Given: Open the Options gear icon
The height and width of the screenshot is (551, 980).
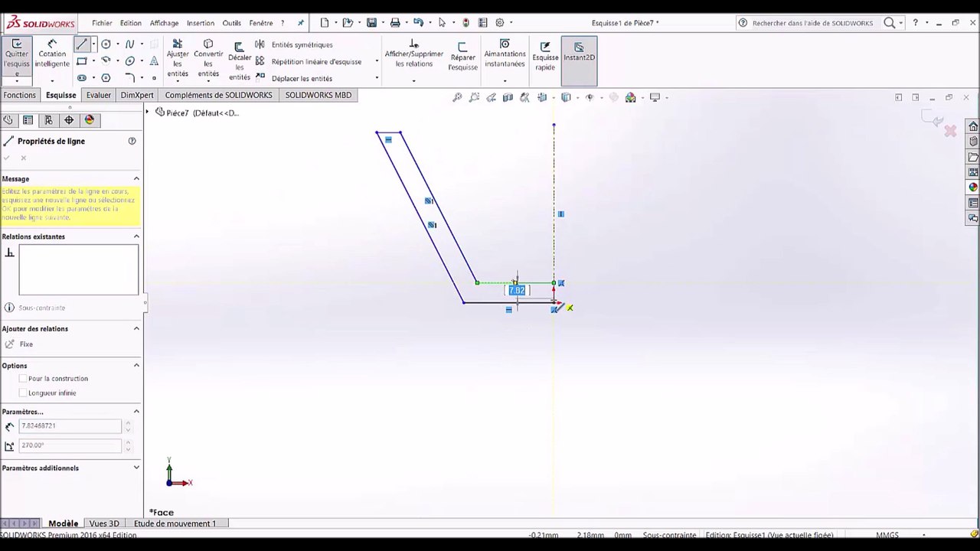Looking at the screenshot, I should click(x=500, y=23).
